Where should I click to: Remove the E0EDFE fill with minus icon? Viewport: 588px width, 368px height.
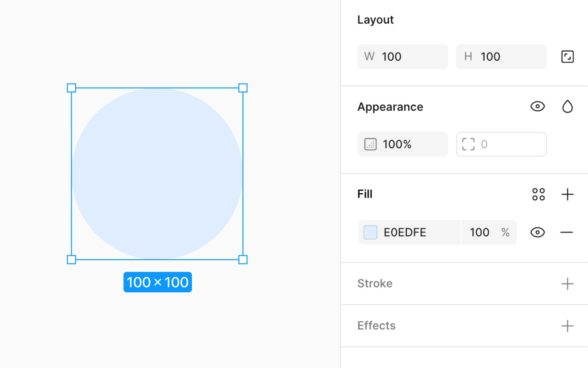pos(567,232)
